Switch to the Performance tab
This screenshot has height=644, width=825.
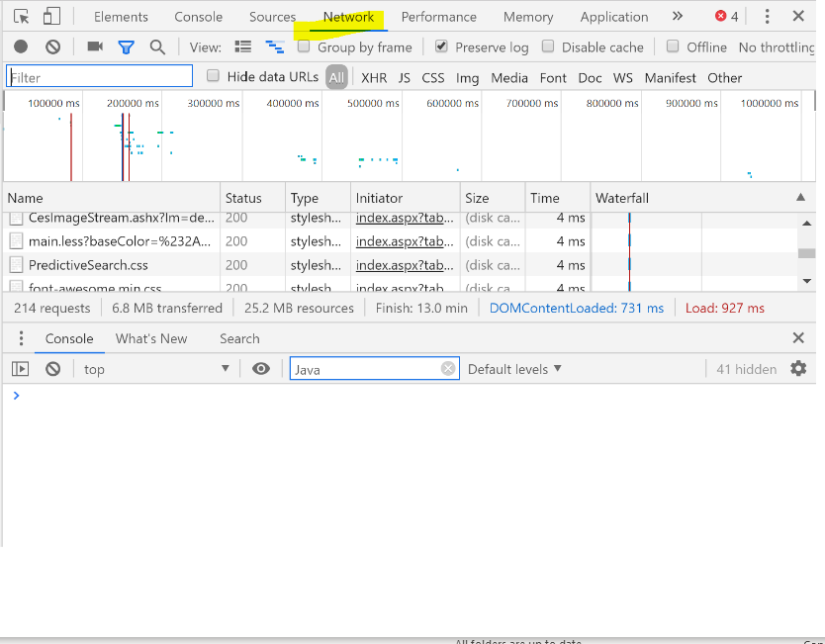[438, 17]
